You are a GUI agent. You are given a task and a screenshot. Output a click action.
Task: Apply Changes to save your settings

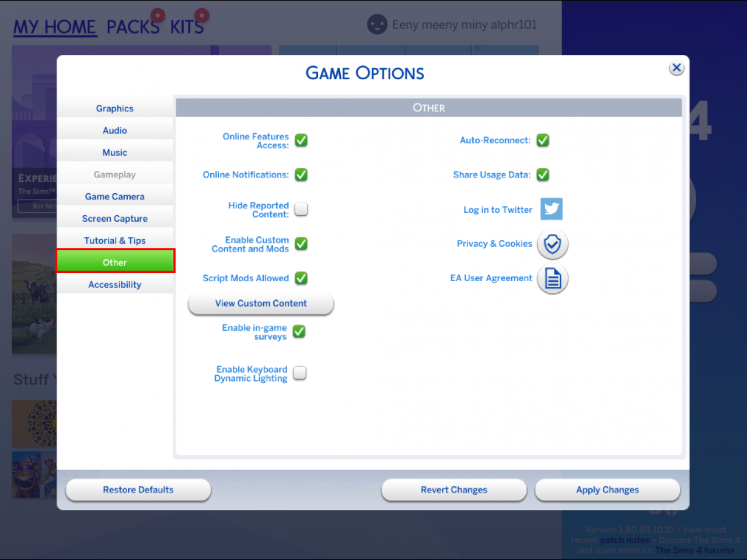click(607, 490)
